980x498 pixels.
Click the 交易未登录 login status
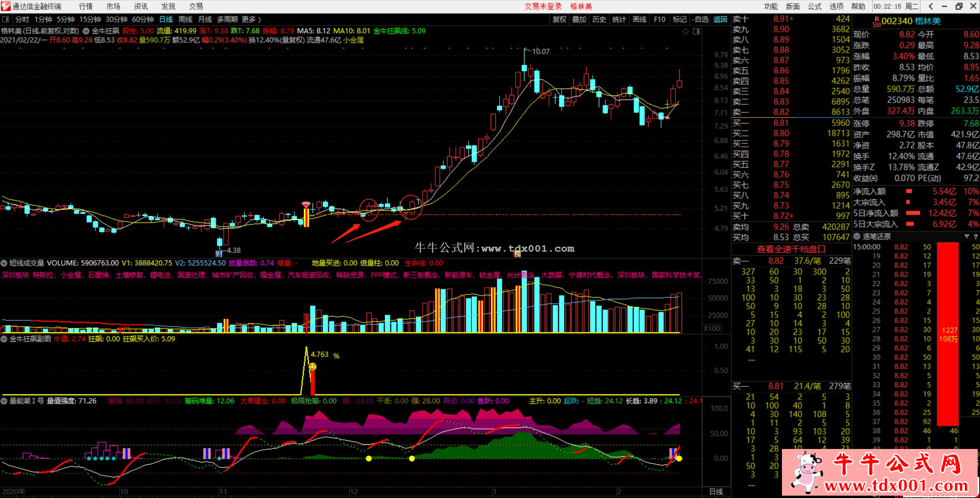point(543,6)
